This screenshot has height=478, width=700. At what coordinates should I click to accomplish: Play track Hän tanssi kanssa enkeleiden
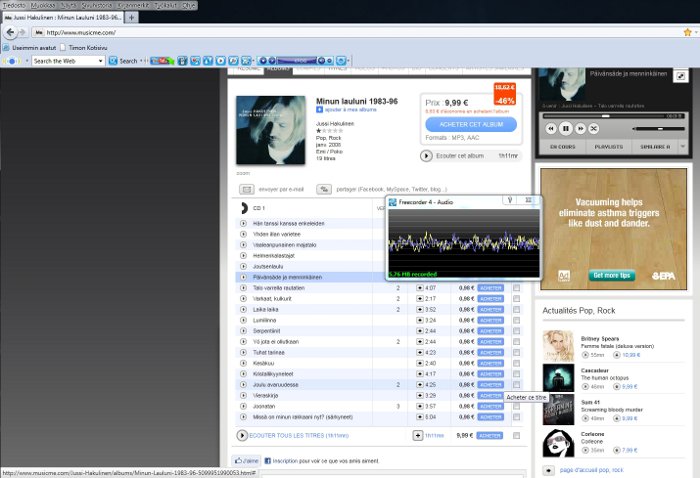click(x=243, y=223)
